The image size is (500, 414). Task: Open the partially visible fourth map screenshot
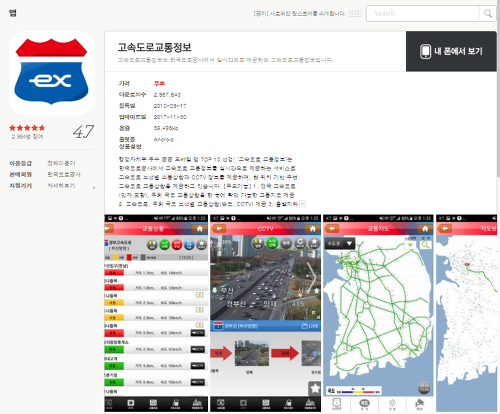(466, 313)
